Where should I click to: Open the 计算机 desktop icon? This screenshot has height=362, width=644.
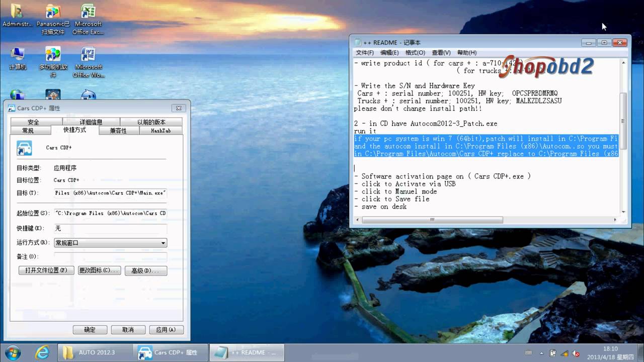tap(17, 58)
